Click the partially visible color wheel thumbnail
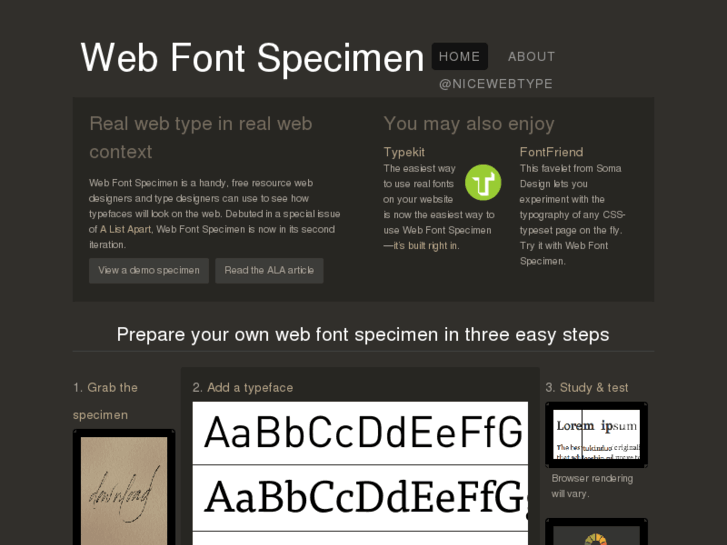Screen dimensions: 727x545 click(x=596, y=532)
